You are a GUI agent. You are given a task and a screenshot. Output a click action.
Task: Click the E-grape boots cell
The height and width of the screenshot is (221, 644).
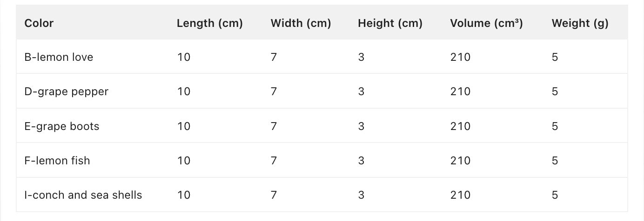point(62,126)
